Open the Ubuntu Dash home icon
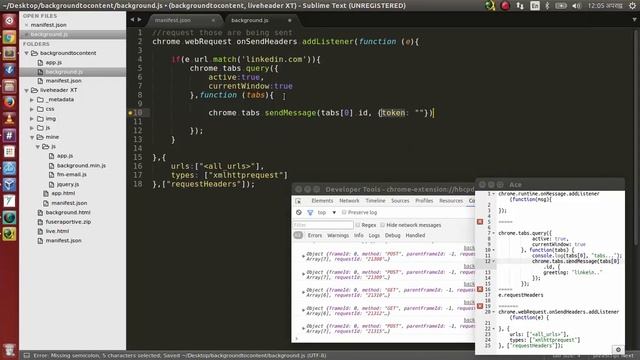 [9, 20]
